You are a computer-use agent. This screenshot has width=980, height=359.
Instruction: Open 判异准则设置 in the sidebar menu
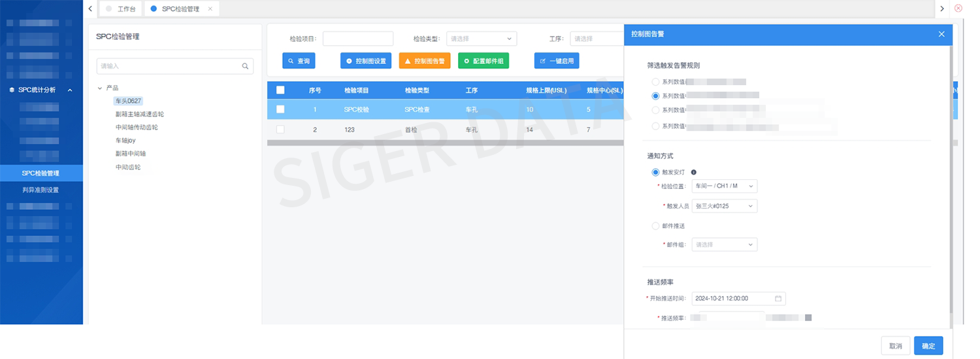click(41, 190)
